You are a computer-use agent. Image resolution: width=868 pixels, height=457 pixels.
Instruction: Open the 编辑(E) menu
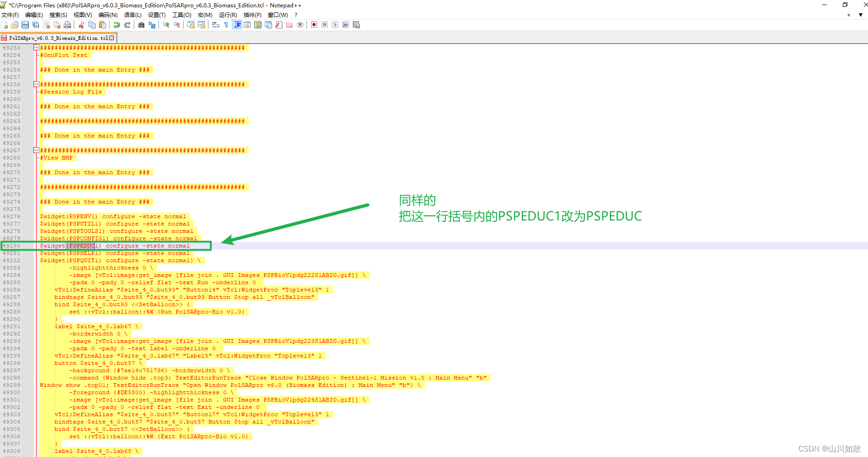tap(34, 15)
